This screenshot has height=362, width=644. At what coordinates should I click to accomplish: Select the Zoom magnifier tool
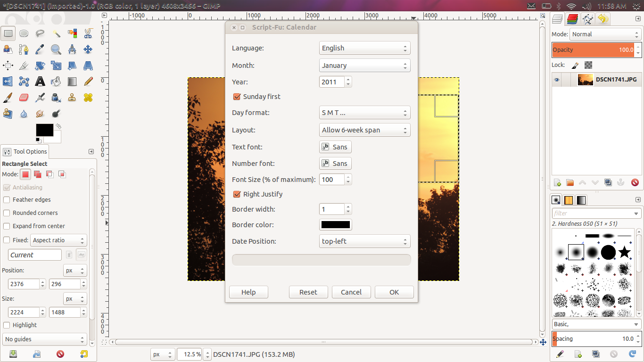56,49
